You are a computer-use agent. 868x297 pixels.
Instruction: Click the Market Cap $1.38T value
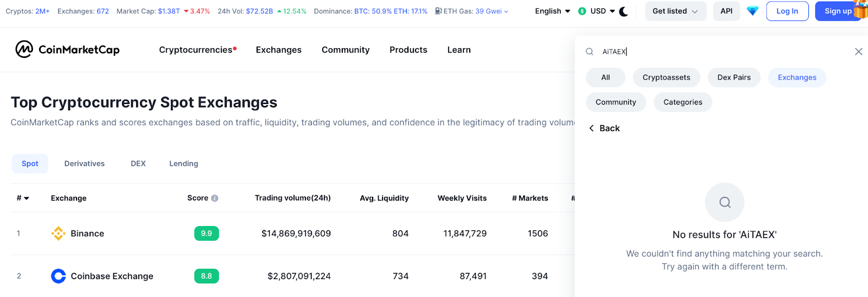[169, 11]
